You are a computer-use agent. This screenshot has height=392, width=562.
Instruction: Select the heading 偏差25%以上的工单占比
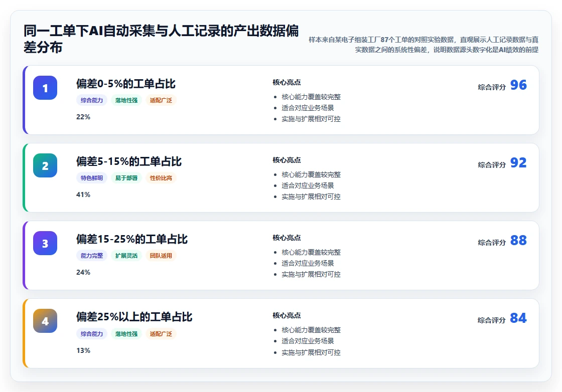(x=134, y=317)
